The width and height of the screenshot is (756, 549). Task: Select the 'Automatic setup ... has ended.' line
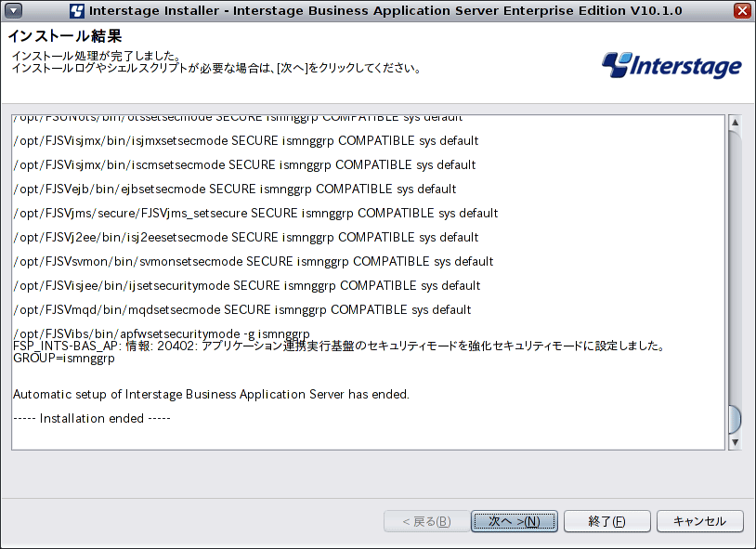click(x=211, y=394)
